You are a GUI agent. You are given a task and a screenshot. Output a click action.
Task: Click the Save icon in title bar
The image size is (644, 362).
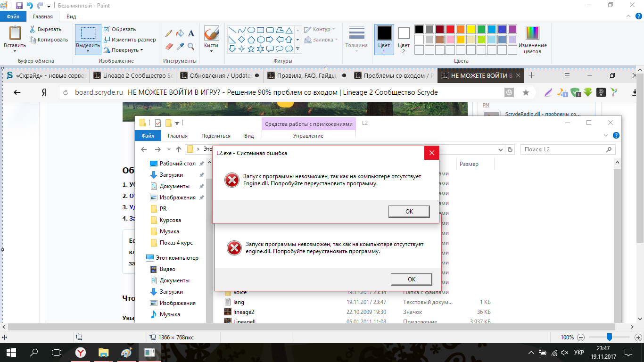[x=19, y=6]
